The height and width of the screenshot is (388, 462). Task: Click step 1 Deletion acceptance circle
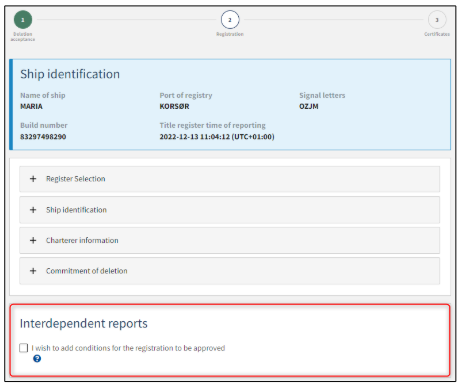23,20
